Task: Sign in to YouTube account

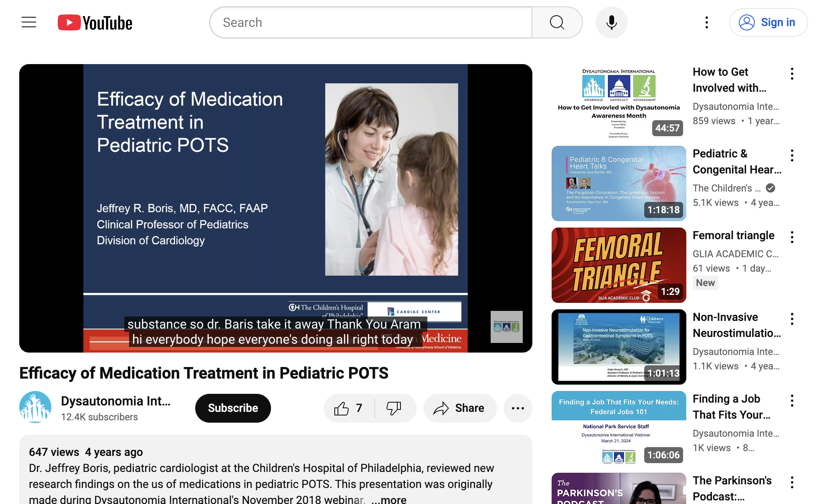Action: (x=768, y=22)
